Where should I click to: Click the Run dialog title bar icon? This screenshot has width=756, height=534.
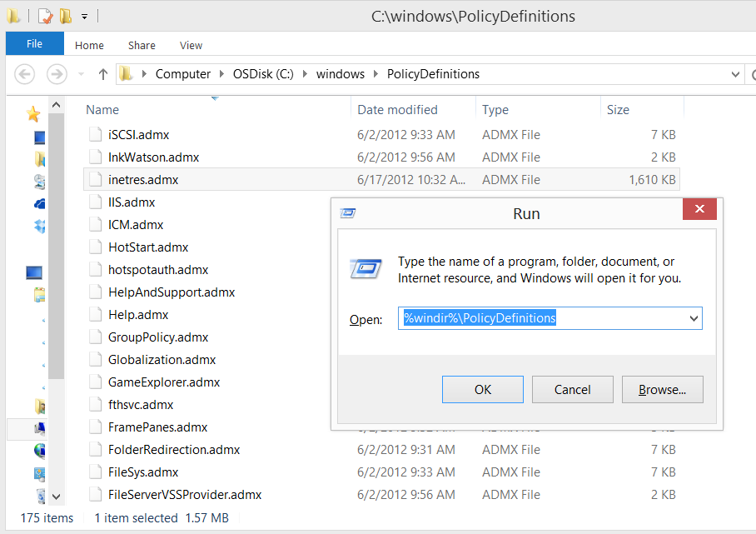tap(348, 213)
